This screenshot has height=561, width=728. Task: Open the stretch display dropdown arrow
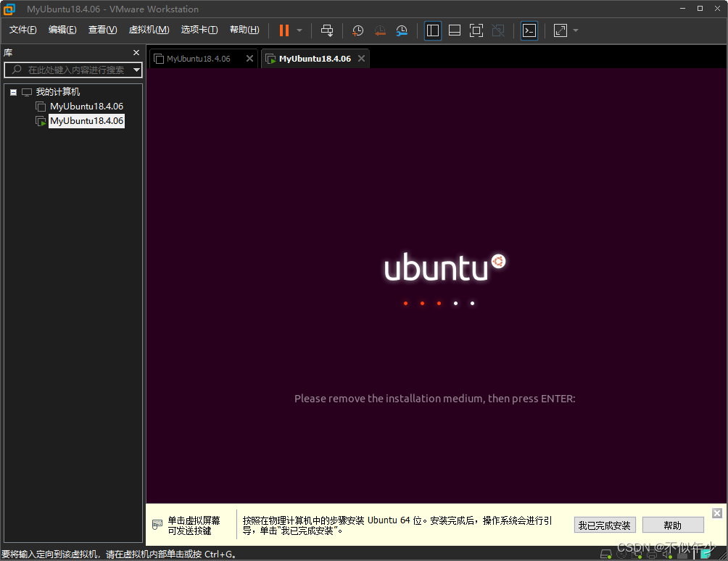coord(576,30)
